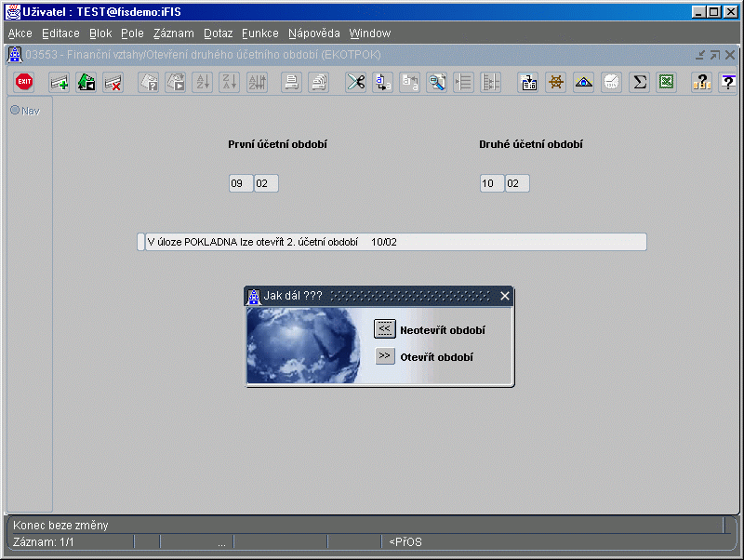The width and height of the screenshot is (744, 560).
Task: Maximize the main application window
Action: pos(713,12)
